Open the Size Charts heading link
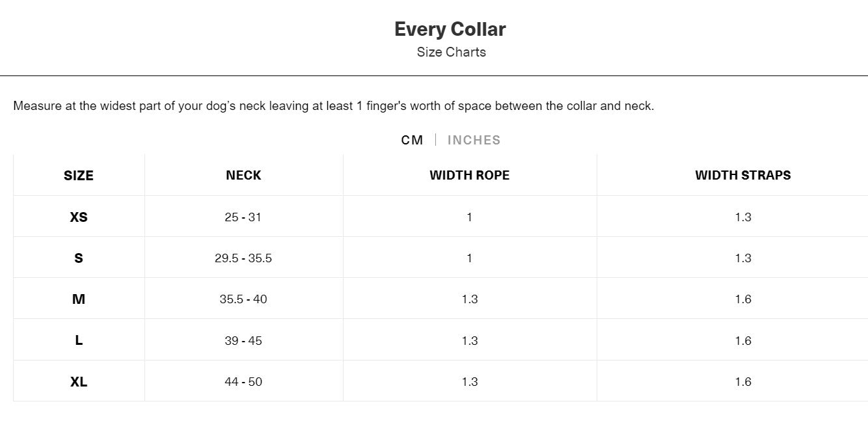868x434 pixels. coord(450,52)
